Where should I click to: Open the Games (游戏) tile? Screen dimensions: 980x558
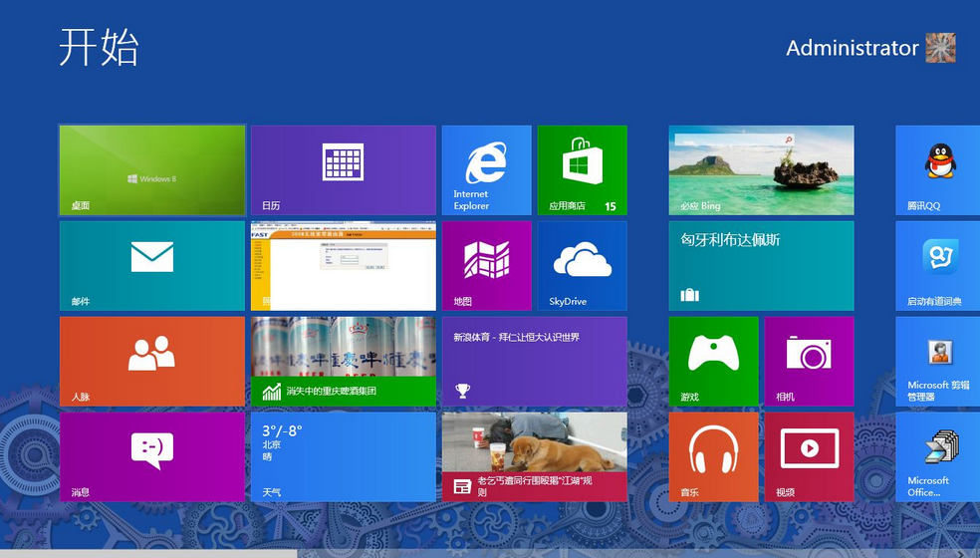[713, 362]
